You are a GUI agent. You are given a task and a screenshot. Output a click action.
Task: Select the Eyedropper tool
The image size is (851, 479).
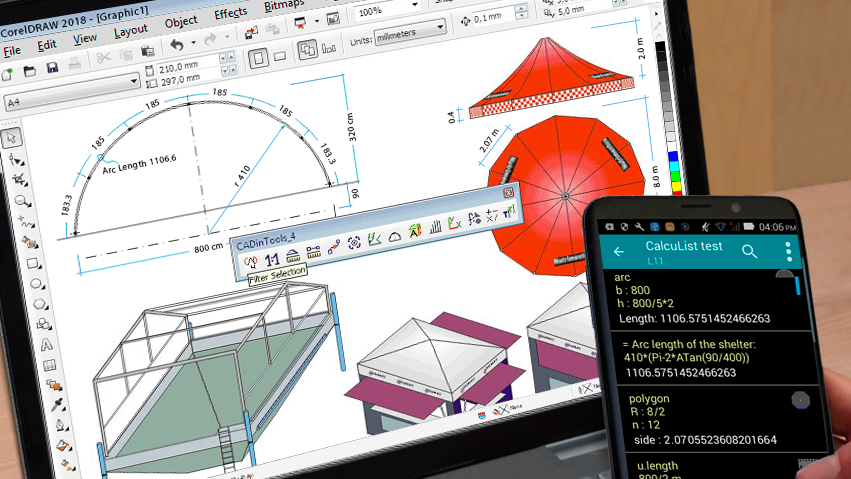pyautogui.click(x=57, y=405)
